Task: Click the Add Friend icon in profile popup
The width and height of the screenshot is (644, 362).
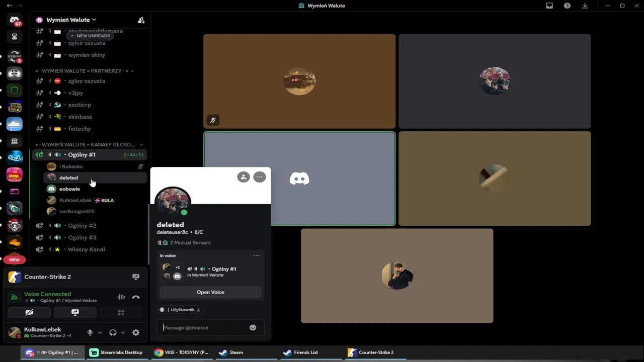Action: 244,177
